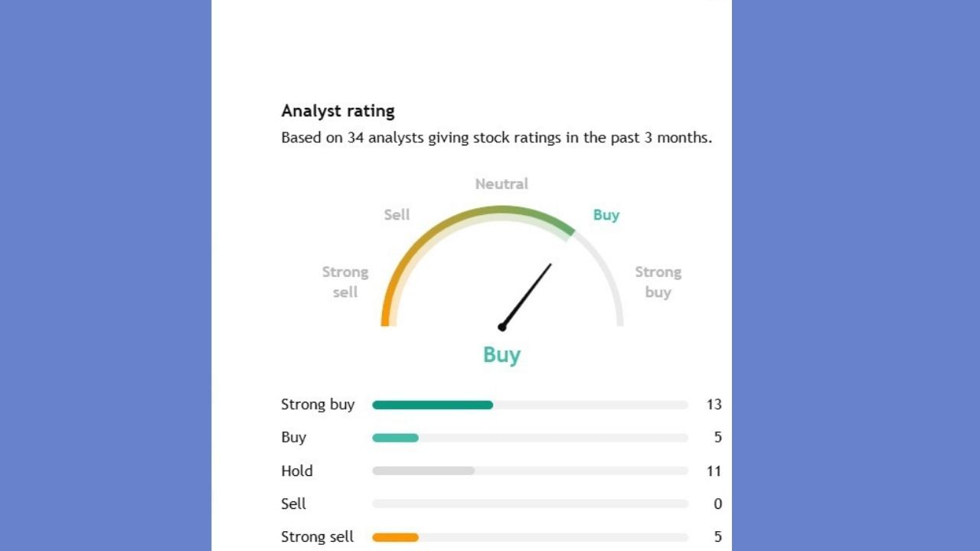Click the orange Strong sell rating bar
980x551 pixels.
click(x=395, y=537)
